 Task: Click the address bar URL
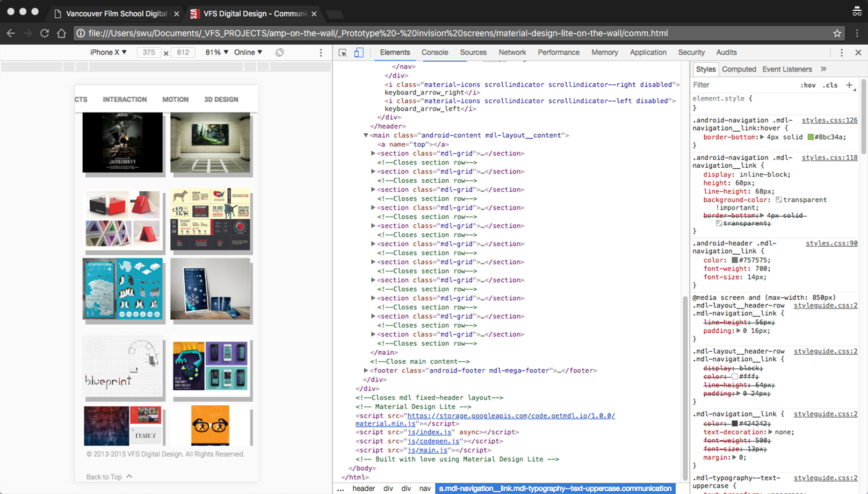[x=378, y=33]
